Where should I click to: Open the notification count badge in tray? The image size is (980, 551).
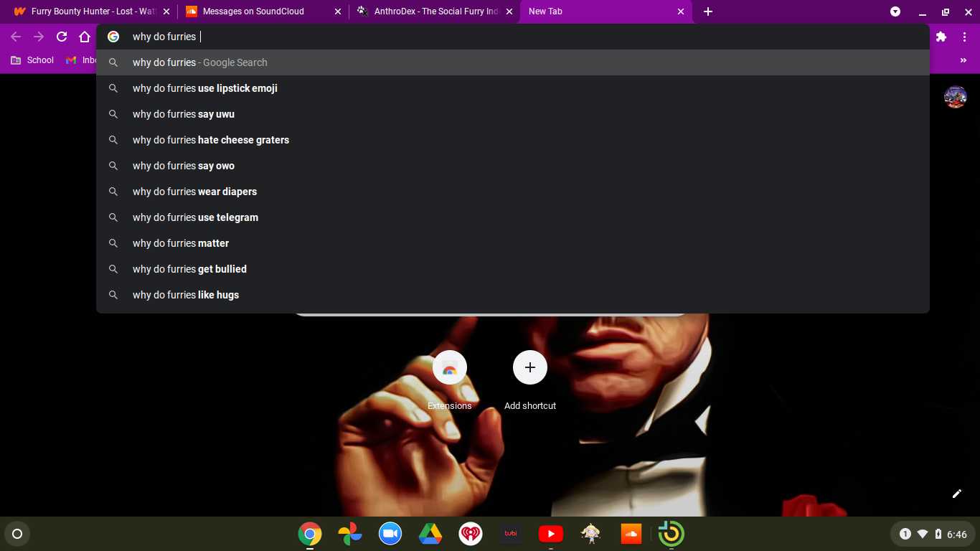(905, 534)
